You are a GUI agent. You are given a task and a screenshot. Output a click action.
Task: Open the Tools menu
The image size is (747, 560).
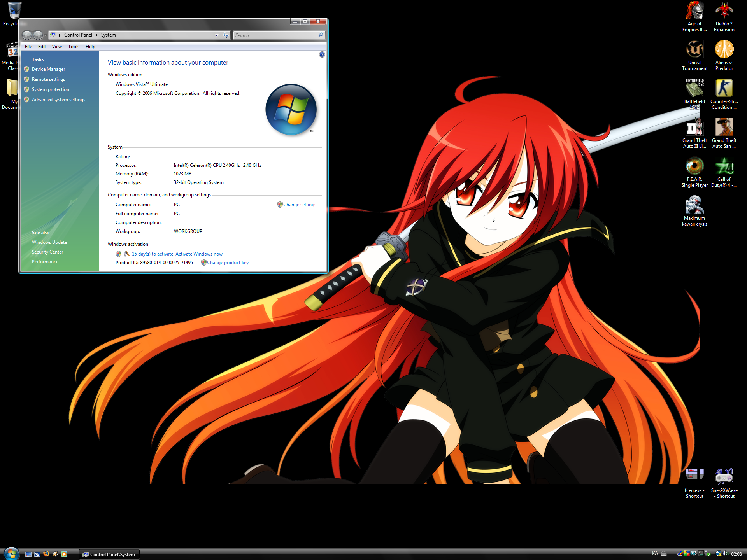click(x=74, y=47)
